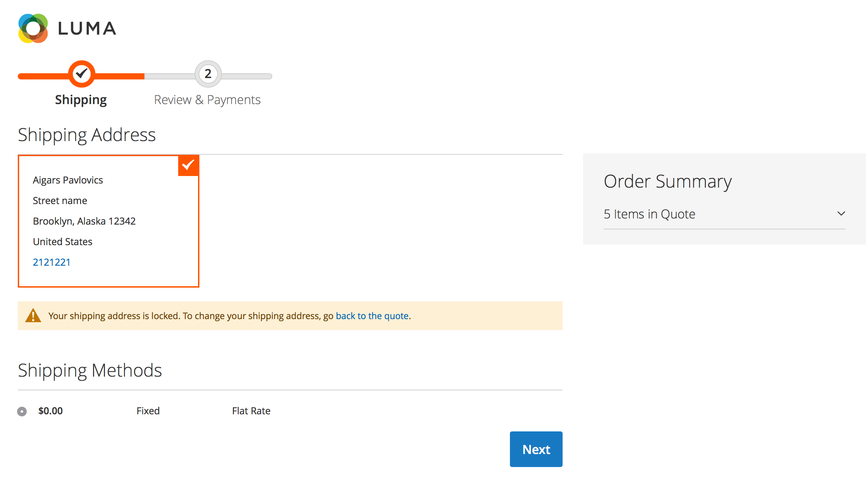Screen dimensions: 868x504
Task: Click the Flat Rate carrier label
Action: pos(251,411)
